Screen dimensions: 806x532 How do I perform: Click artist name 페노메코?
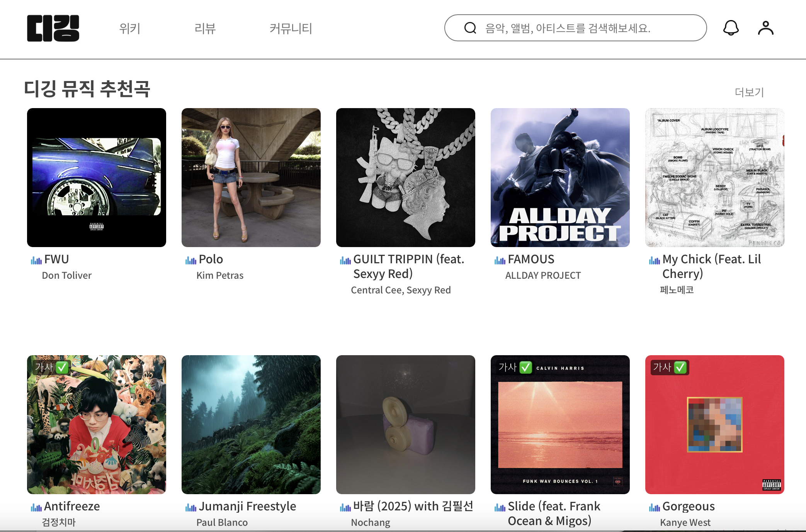tap(677, 290)
